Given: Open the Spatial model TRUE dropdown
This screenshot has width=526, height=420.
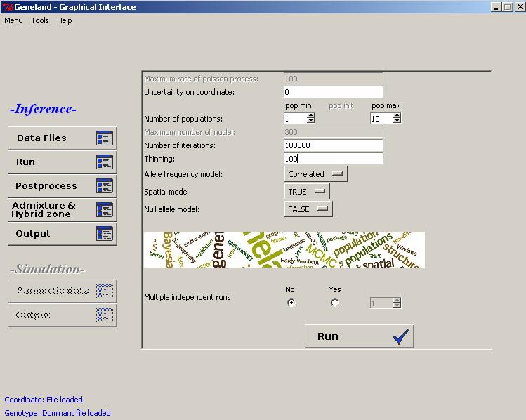Looking at the screenshot, I should [x=307, y=192].
